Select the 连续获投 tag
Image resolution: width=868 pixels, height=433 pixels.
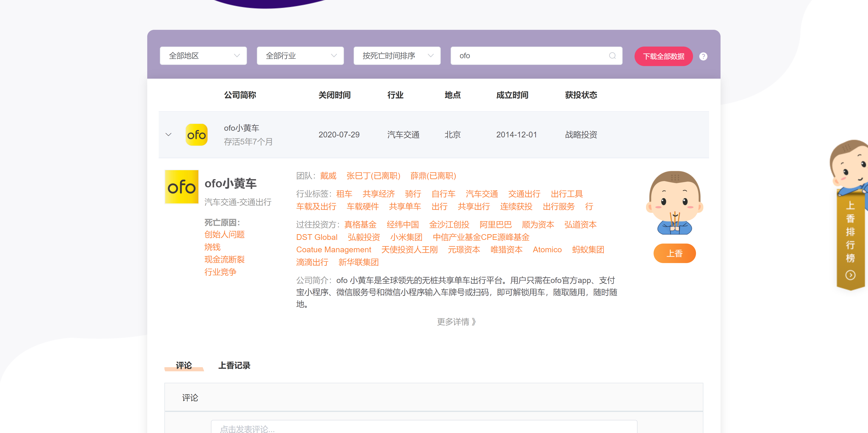click(516, 207)
